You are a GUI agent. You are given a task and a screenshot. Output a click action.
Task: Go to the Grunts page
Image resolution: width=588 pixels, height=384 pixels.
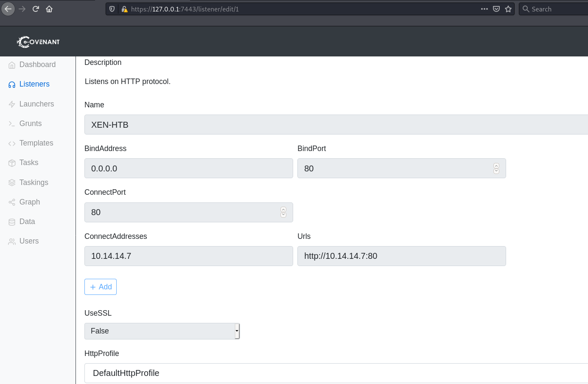pyautogui.click(x=31, y=123)
